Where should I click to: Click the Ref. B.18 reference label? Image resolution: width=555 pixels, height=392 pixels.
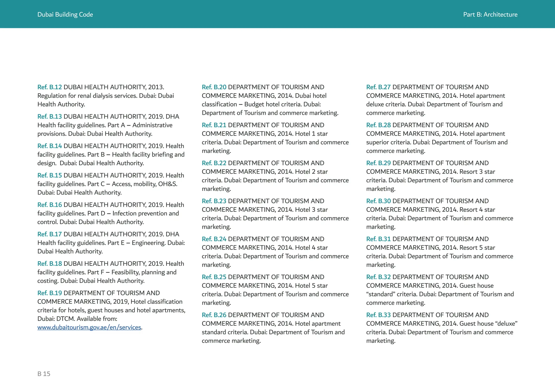tap(50, 264)
